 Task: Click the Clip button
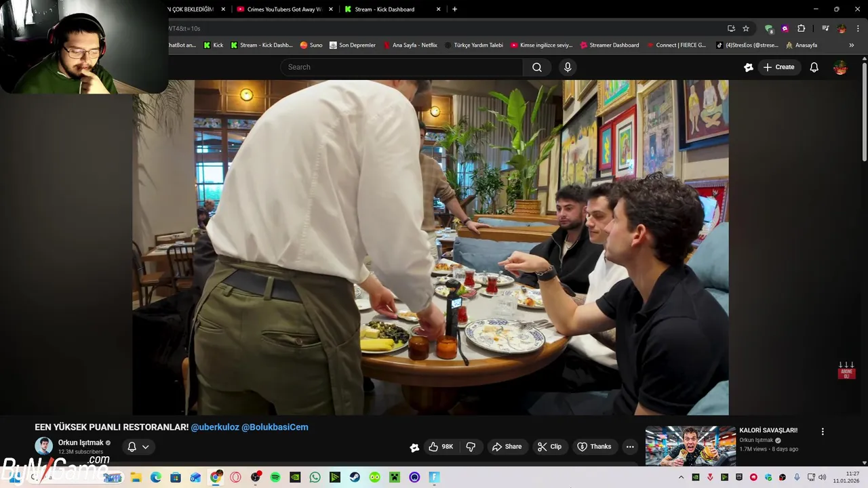[x=549, y=447]
